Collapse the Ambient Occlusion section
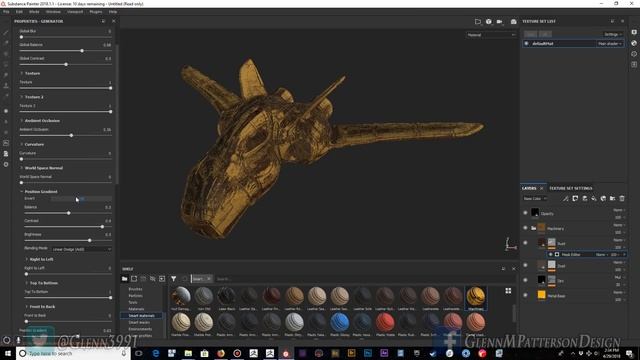 click(22, 121)
